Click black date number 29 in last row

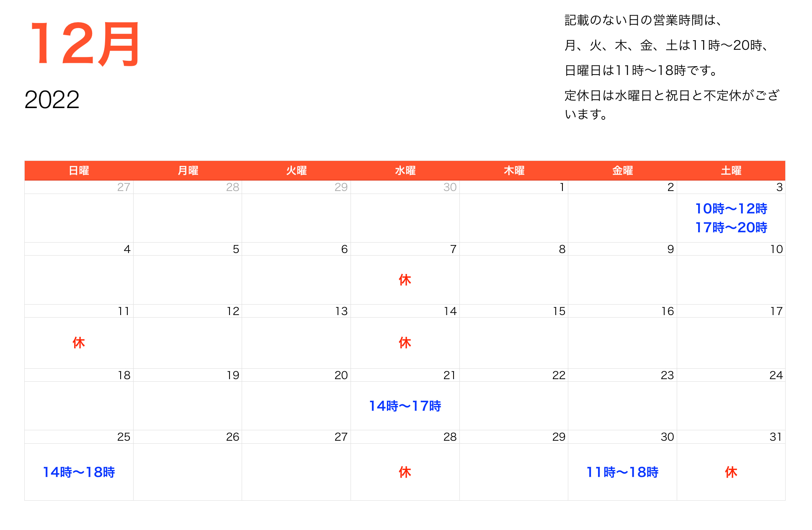pos(559,437)
